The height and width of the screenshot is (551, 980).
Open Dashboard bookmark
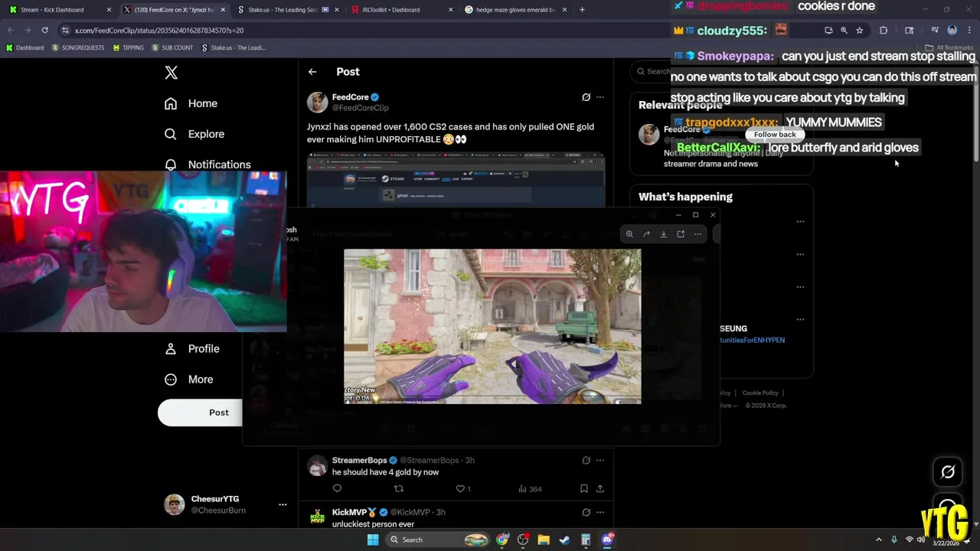[24, 47]
